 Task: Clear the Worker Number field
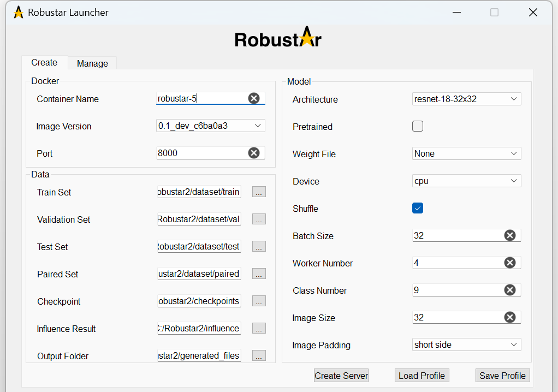(509, 263)
